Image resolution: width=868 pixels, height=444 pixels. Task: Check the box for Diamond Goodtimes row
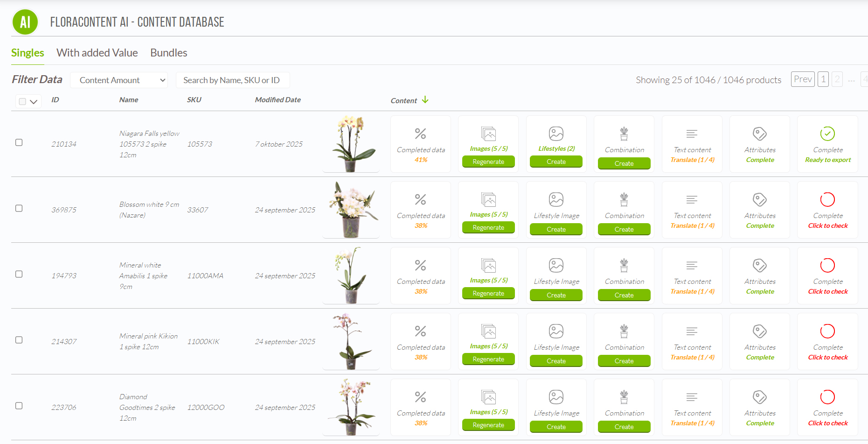19,406
